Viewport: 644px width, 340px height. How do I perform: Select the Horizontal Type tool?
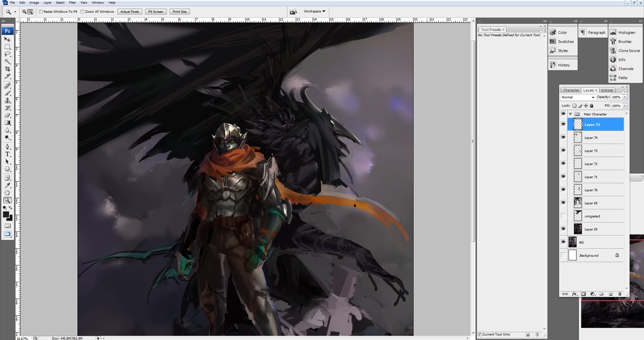8,154
